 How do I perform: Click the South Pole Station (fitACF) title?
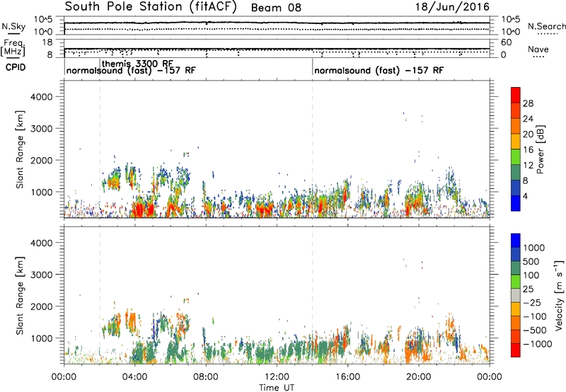pyautogui.click(x=151, y=7)
